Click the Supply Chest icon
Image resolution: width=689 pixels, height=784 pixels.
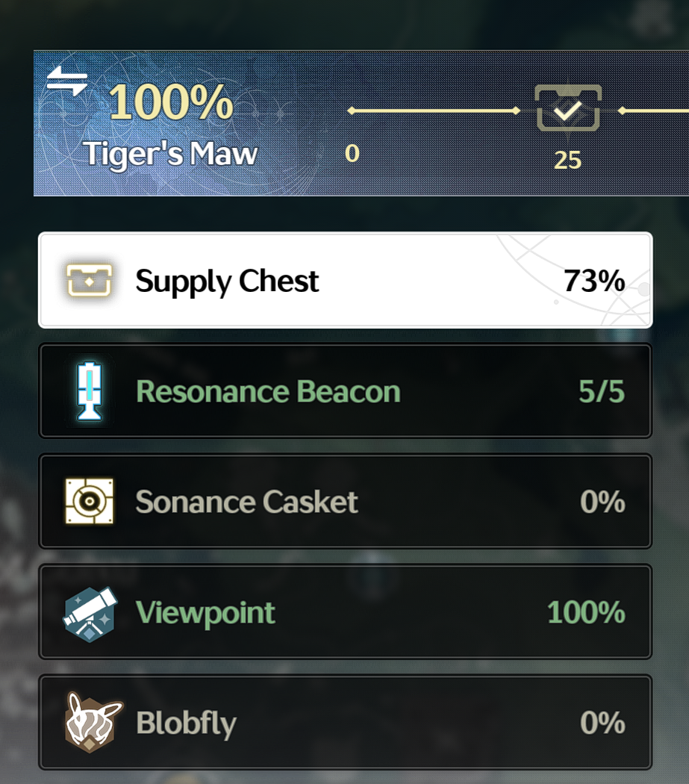89,281
